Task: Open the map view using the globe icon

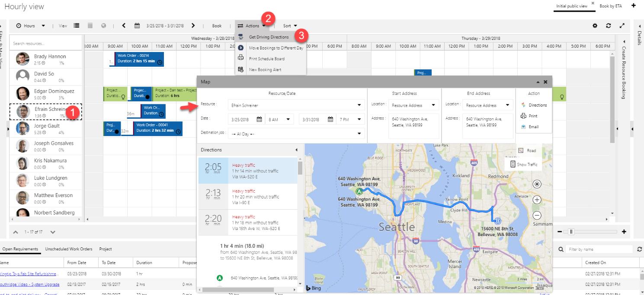Action: pos(103,25)
